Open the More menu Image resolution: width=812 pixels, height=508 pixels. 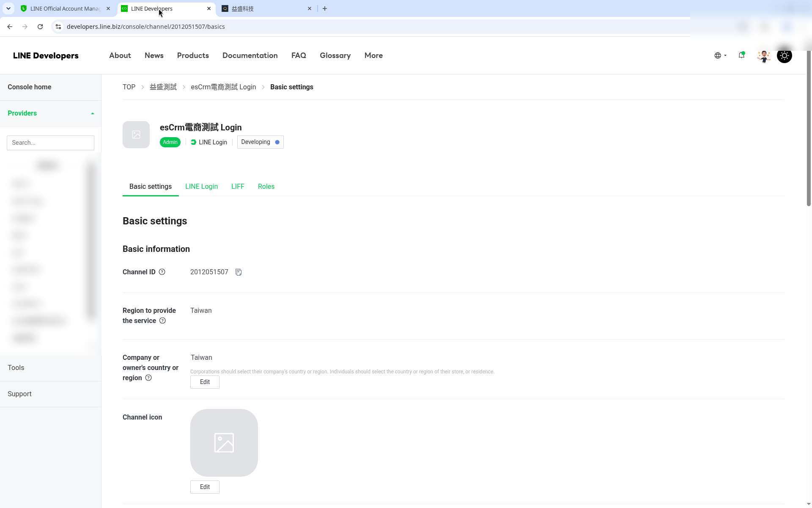click(x=373, y=55)
